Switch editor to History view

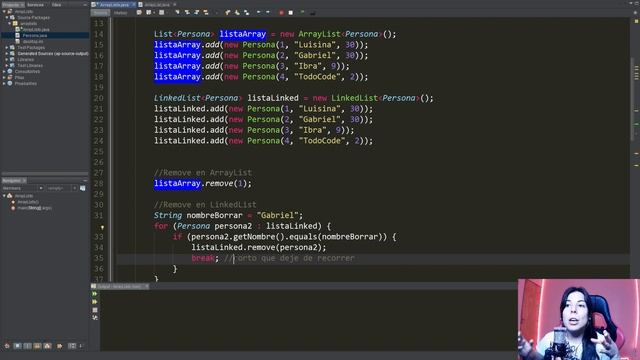coord(120,13)
